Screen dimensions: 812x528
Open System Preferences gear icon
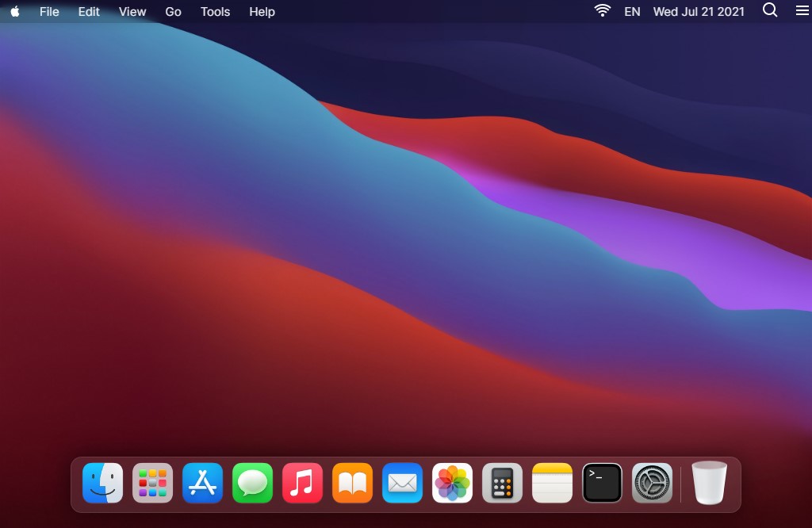click(652, 483)
